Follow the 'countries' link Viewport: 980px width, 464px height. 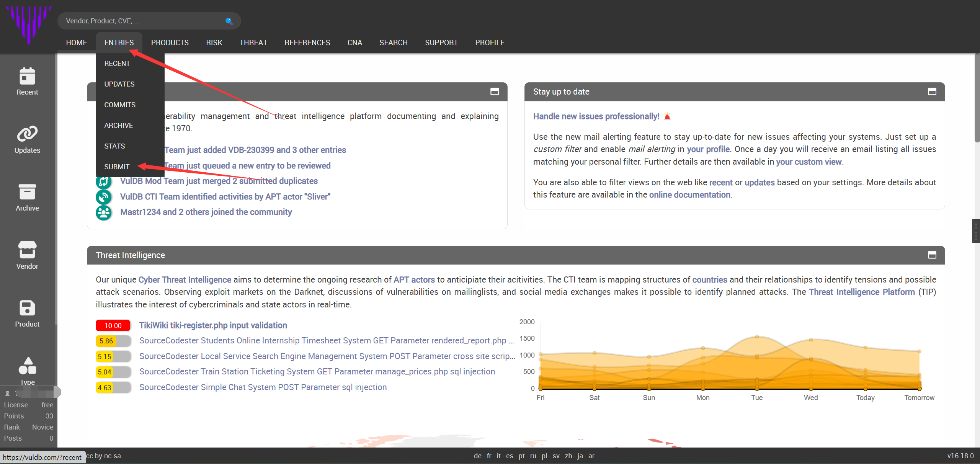pos(709,280)
